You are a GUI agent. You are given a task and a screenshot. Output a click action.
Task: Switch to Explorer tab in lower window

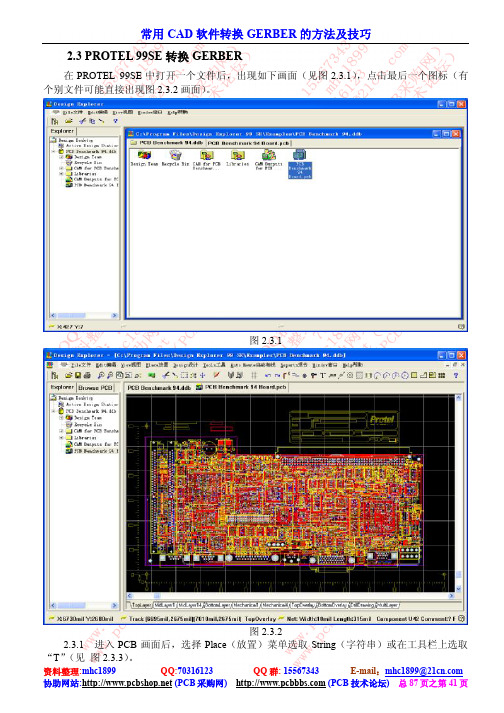coord(62,387)
